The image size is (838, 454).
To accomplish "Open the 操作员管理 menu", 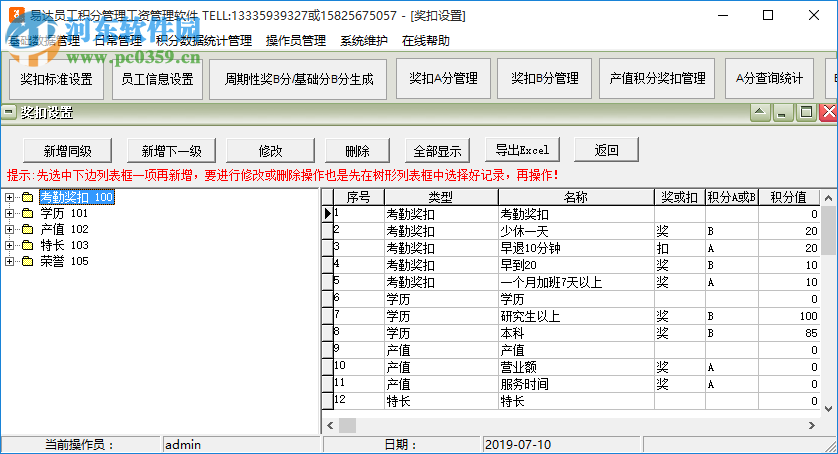I will [296, 41].
